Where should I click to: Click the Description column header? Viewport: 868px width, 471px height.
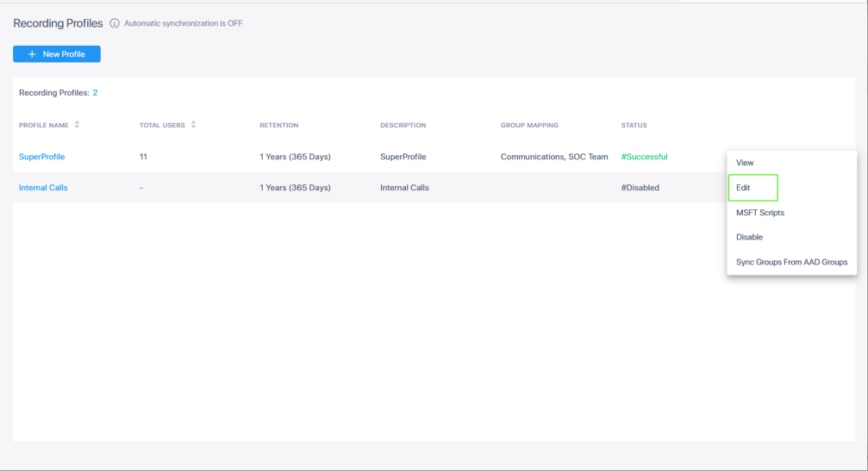click(403, 126)
